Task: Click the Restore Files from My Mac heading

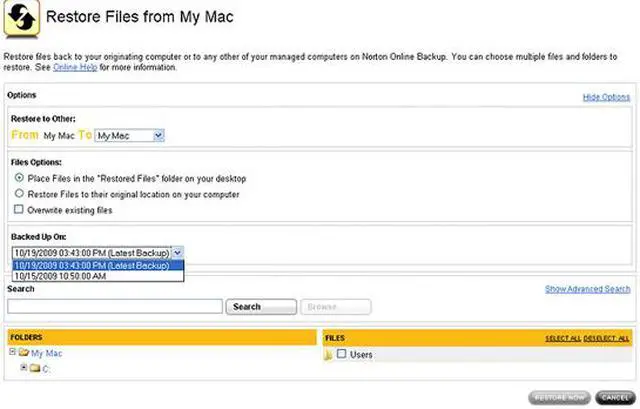Action: [140, 17]
